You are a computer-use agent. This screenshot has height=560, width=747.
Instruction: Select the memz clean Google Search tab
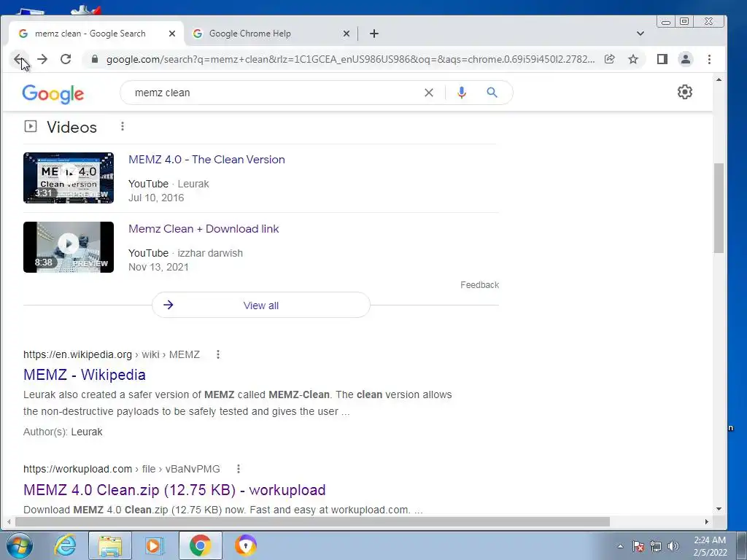pos(96,34)
